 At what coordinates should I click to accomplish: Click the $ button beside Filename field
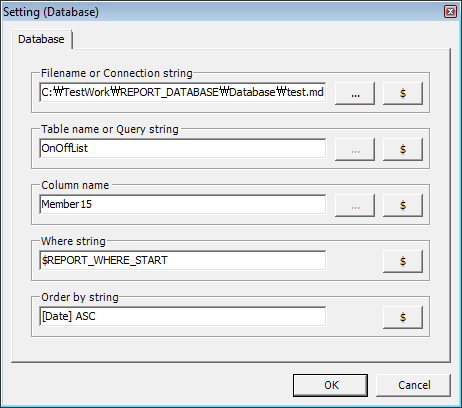point(403,93)
